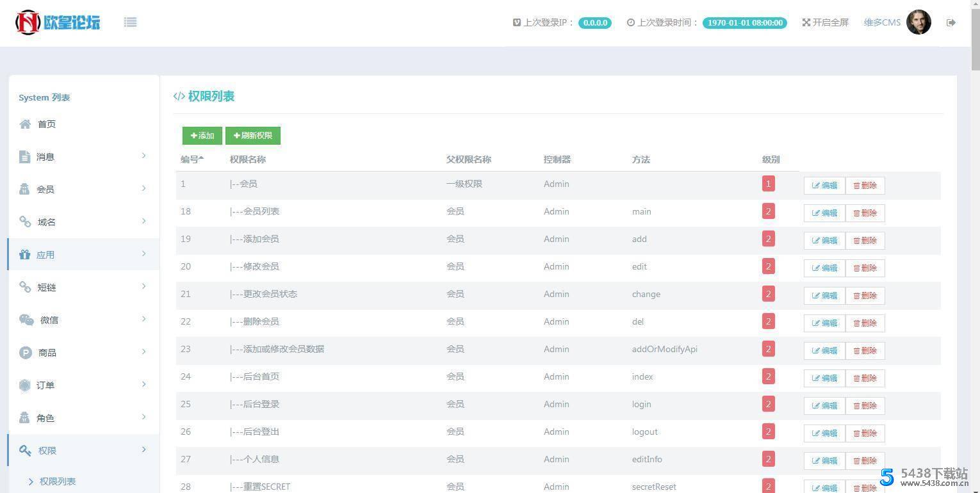
Task: Click the key icon beside 权限
Action: [x=25, y=451]
